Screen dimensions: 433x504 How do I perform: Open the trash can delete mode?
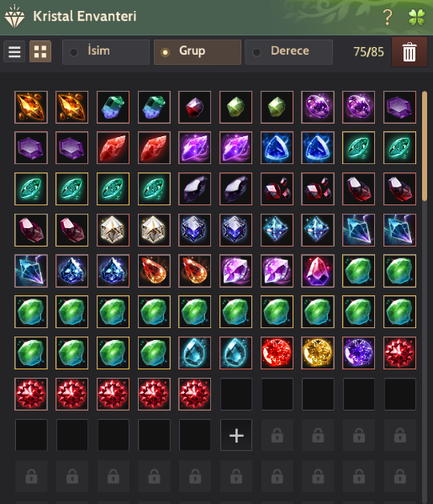click(x=409, y=52)
